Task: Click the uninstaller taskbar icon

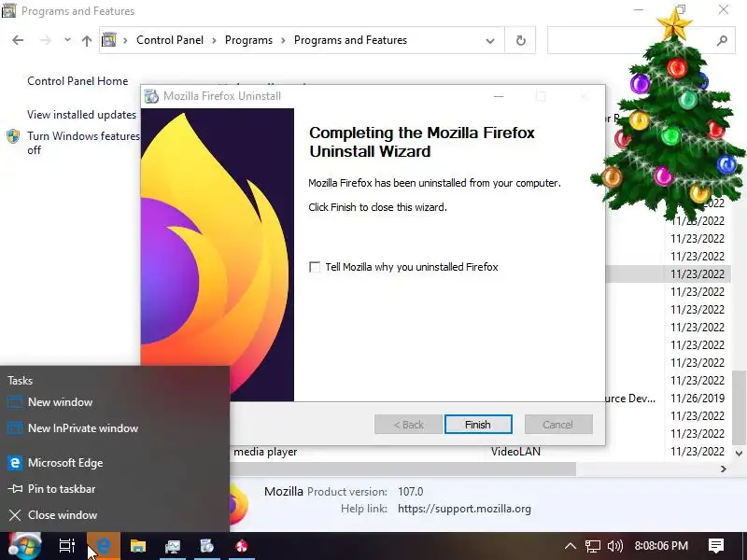Action: pyautogui.click(x=206, y=546)
